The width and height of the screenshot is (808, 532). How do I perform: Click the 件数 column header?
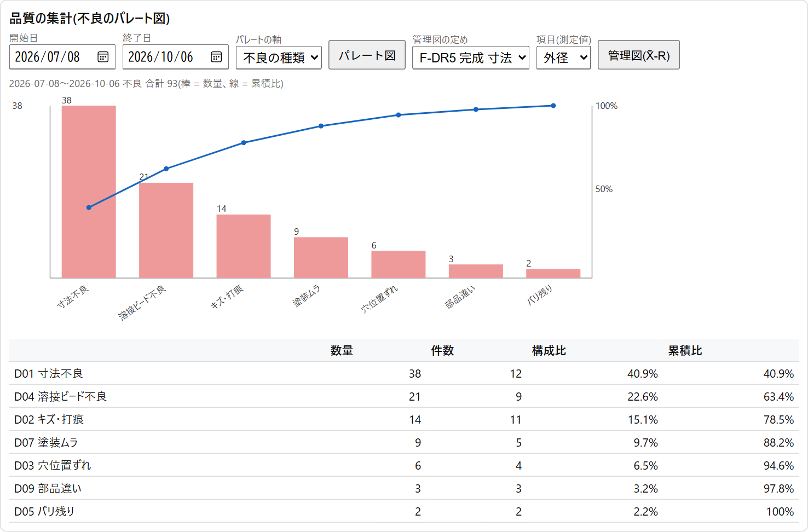pyautogui.click(x=442, y=351)
